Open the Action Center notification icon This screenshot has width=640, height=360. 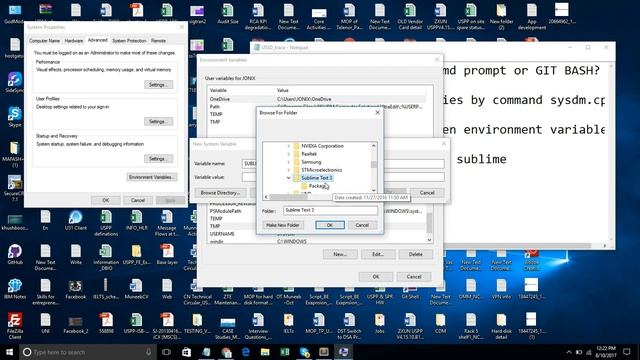(627, 352)
